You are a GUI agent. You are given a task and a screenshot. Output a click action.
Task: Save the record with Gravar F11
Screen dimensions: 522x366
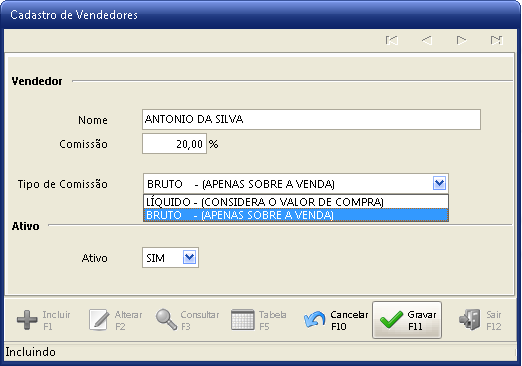[407, 320]
